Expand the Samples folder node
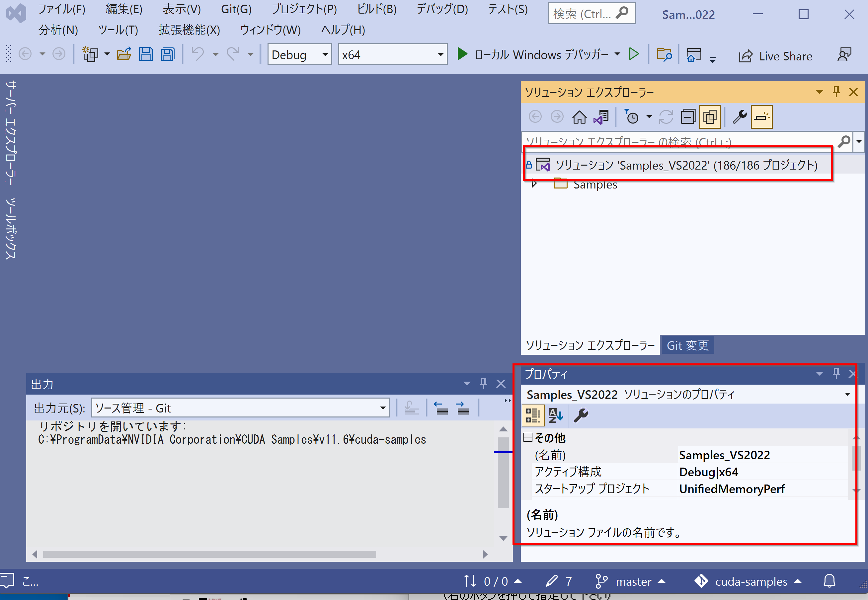Image resolution: width=868 pixels, height=600 pixels. tap(534, 184)
